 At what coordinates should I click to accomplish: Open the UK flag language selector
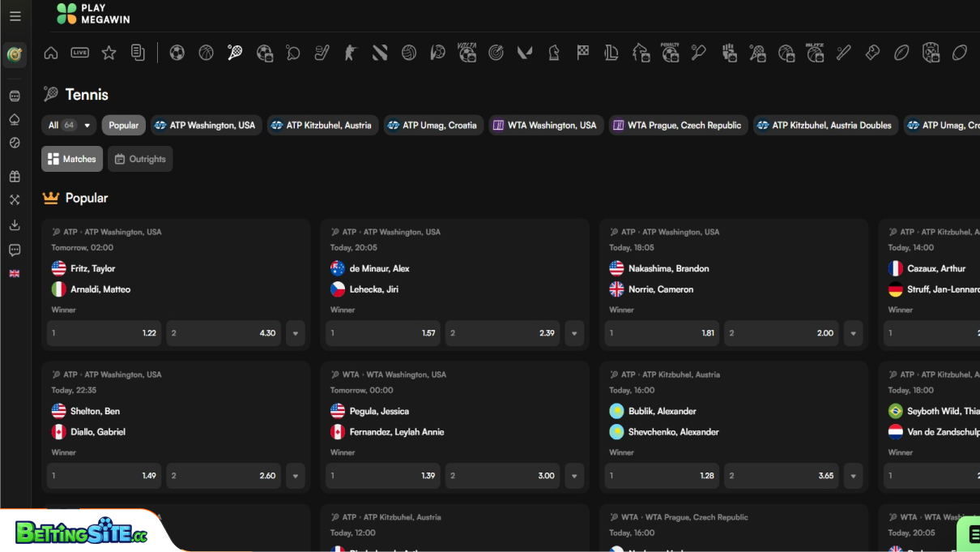click(15, 274)
